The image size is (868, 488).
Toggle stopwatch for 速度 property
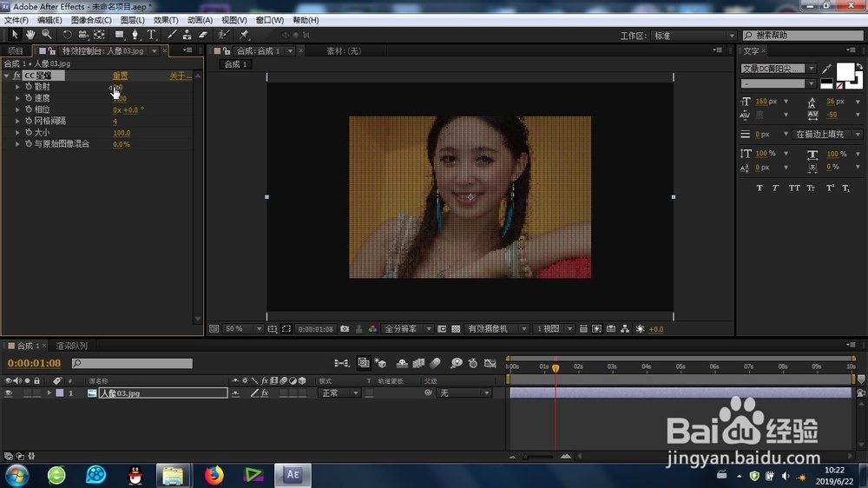point(29,98)
